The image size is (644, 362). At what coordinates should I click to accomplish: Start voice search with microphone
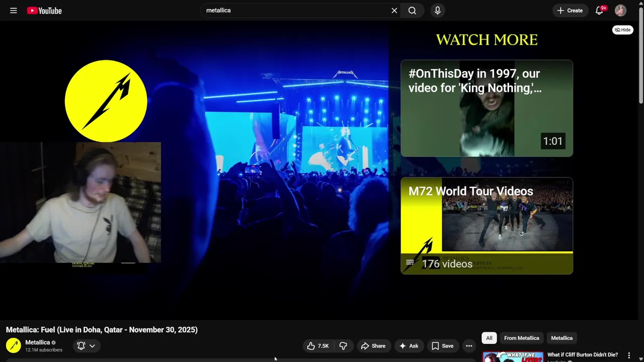(x=438, y=11)
